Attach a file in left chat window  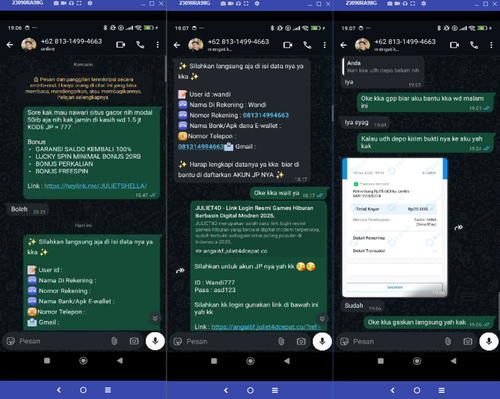click(114, 341)
